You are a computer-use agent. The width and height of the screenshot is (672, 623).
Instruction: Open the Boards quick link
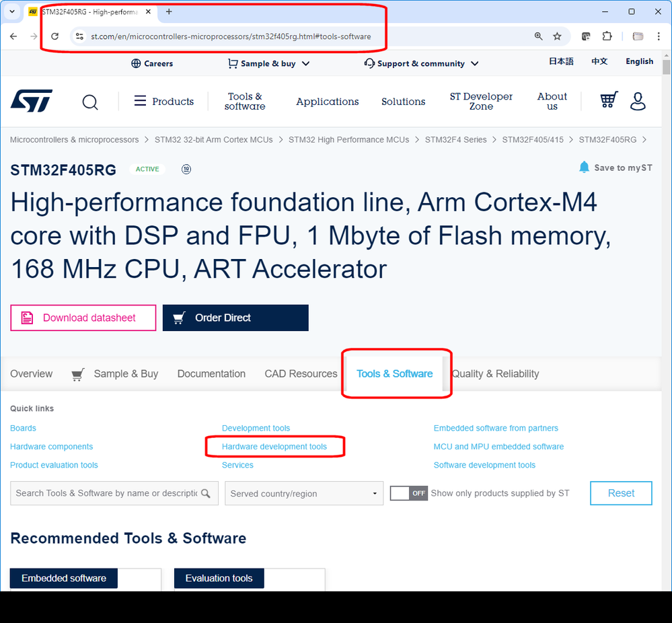click(x=23, y=429)
